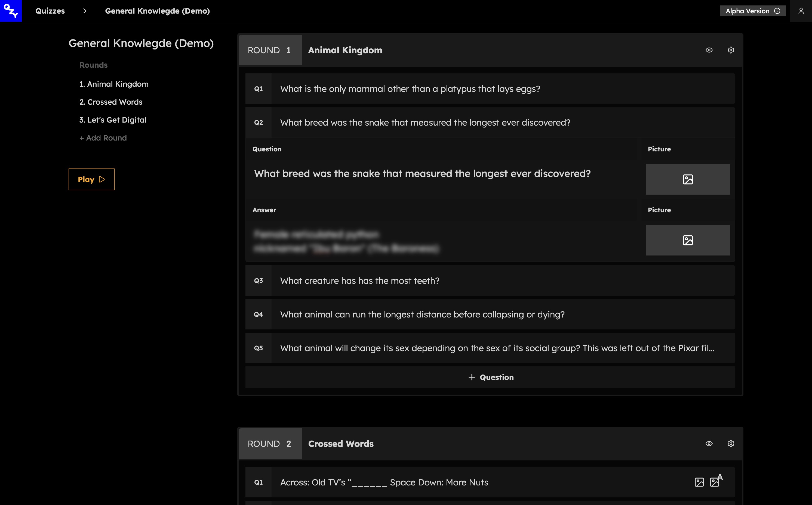The height and width of the screenshot is (505, 812).
Task: Click the image icon on the crossword Q1
Action: [x=700, y=482]
